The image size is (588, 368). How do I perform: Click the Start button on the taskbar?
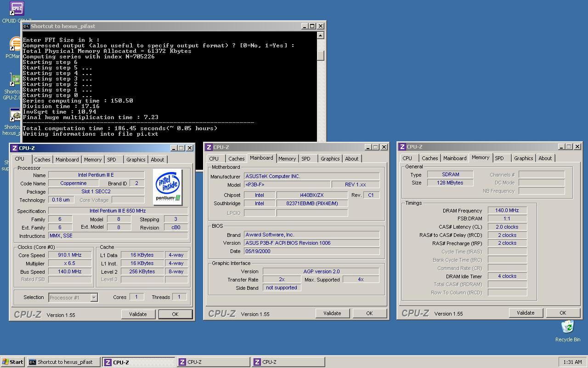pos(12,362)
